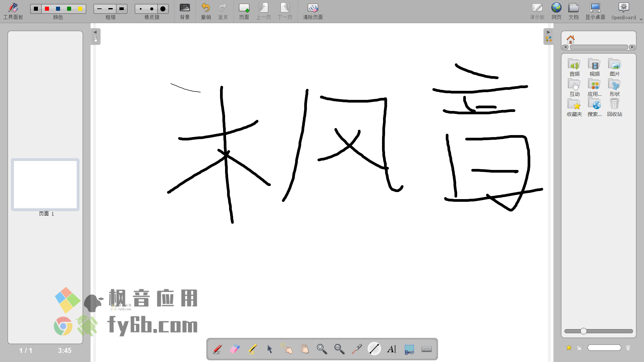This screenshot has height=362, width=644.
Task: Switch to 演示板 board mode
Action: click(537, 11)
